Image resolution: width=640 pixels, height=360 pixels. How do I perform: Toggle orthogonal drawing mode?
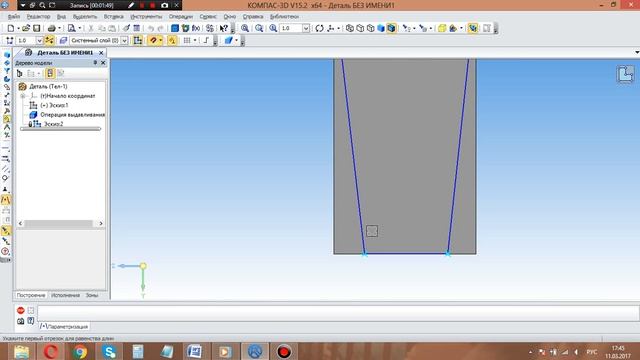(x=206, y=40)
